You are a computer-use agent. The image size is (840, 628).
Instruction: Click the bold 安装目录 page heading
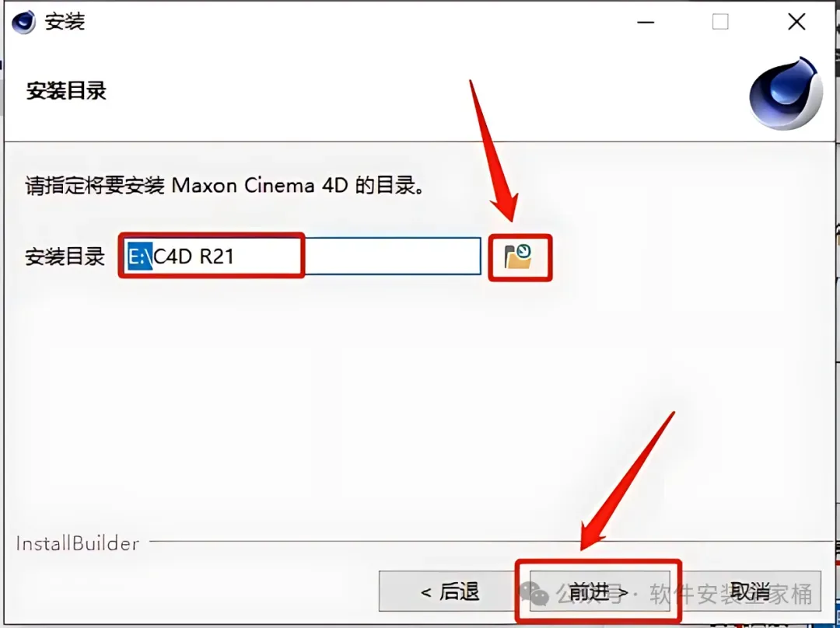66,90
